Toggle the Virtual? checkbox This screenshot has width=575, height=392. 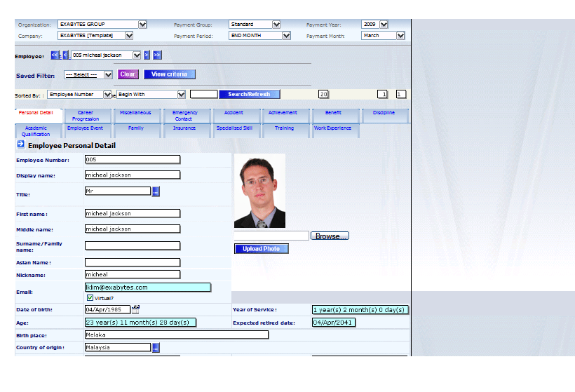click(x=90, y=298)
